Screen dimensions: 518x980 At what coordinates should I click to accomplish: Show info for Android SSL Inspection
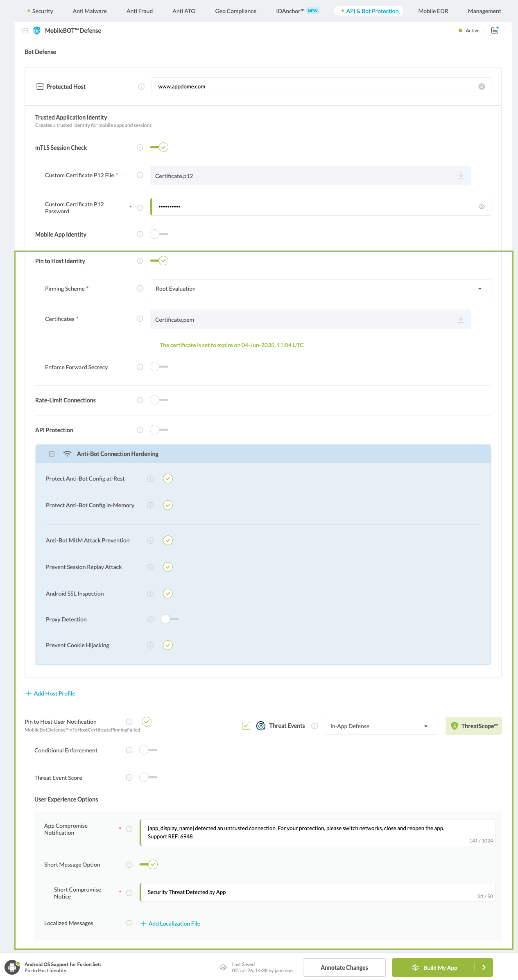tap(150, 594)
